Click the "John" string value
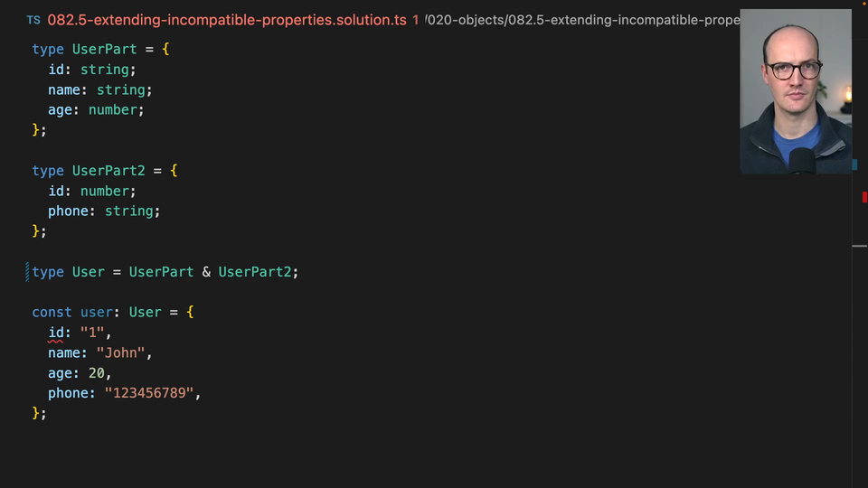The height and width of the screenshot is (488, 868). [x=121, y=352]
